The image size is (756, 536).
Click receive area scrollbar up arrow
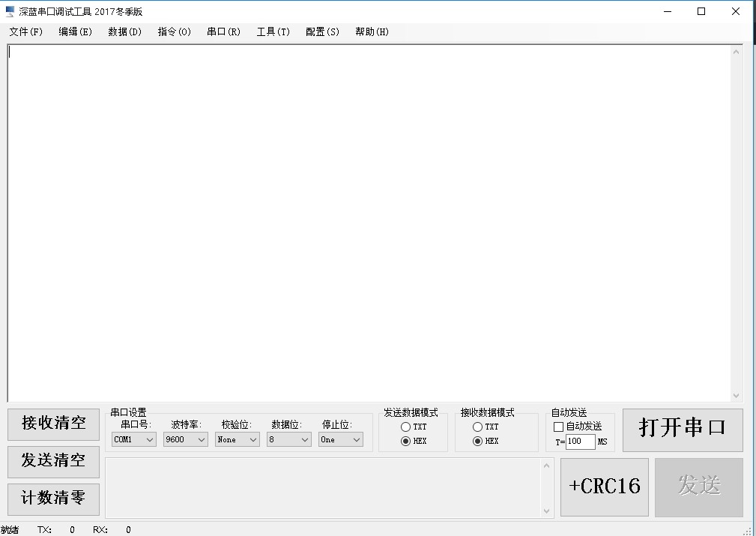[736, 52]
